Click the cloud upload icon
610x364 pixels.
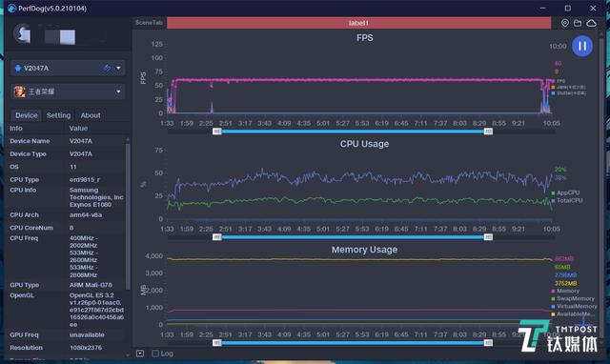[x=591, y=23]
